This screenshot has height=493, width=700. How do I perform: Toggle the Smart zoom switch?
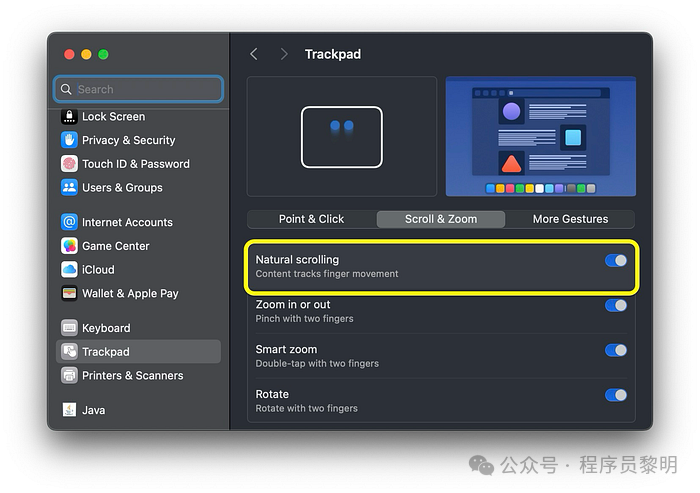(616, 350)
